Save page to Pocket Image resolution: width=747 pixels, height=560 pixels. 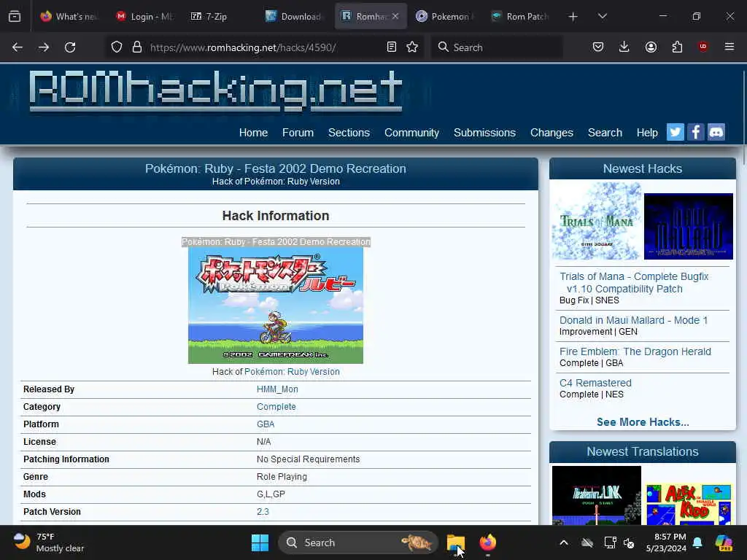598,47
